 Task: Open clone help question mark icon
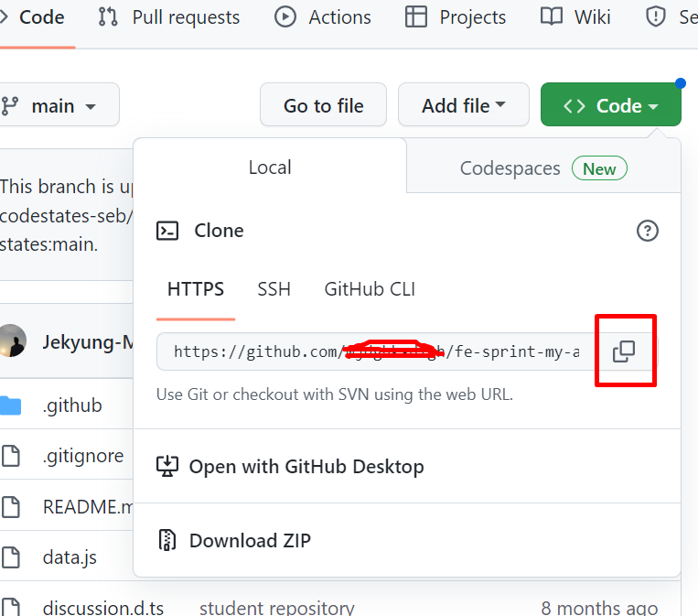coord(648,231)
